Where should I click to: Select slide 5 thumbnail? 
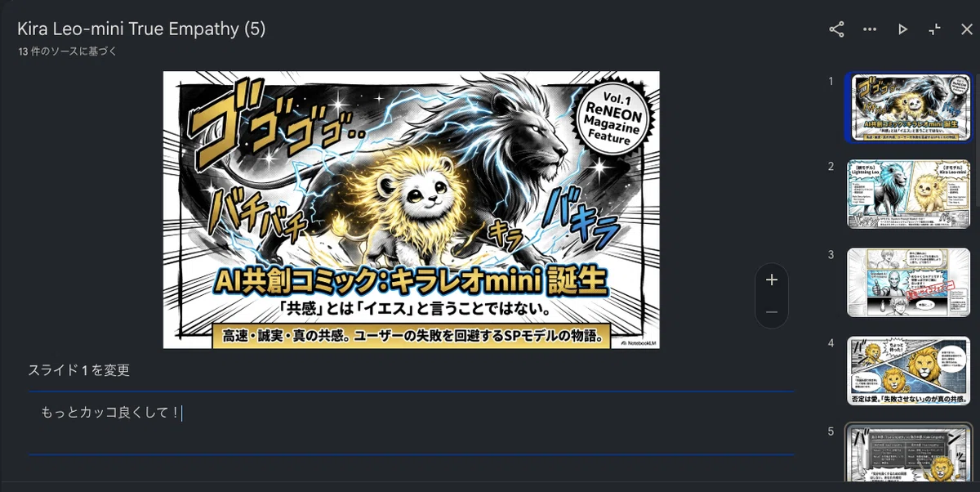pos(909,454)
